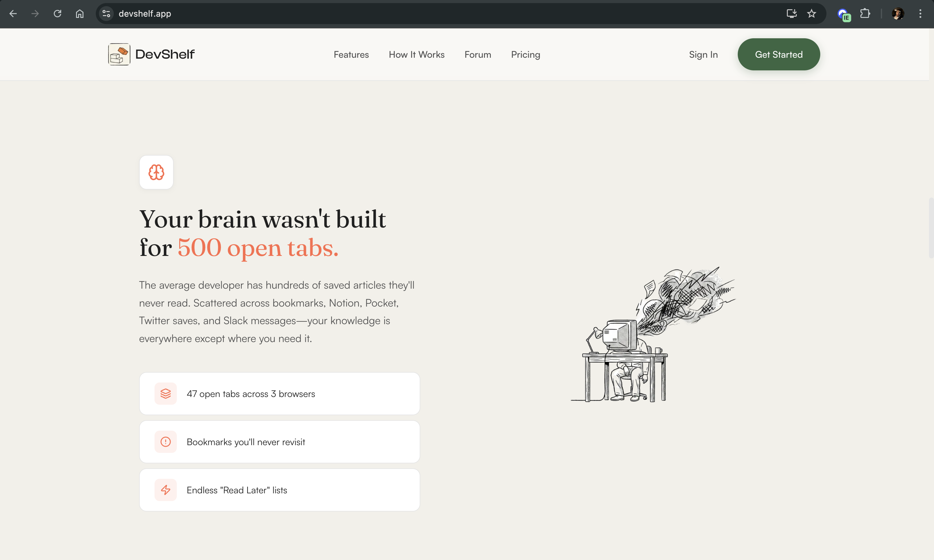Click the brain icon above the headline
This screenshot has width=934, height=560.
pos(156,172)
